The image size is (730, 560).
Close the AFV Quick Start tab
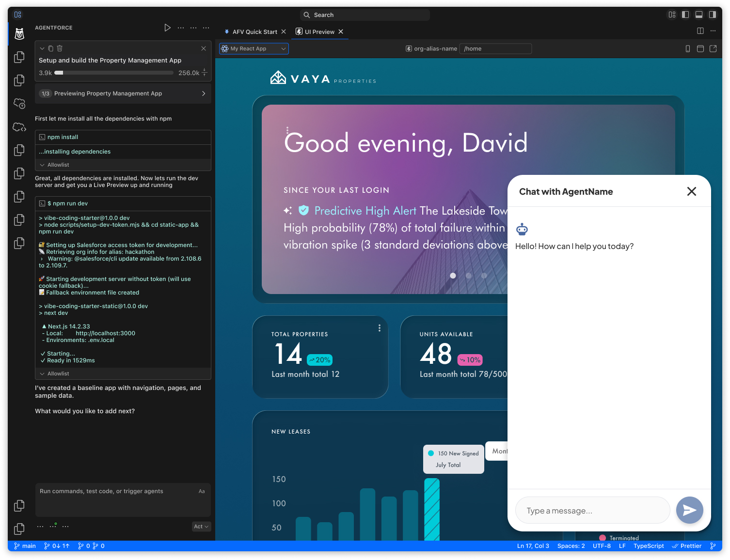284,31
